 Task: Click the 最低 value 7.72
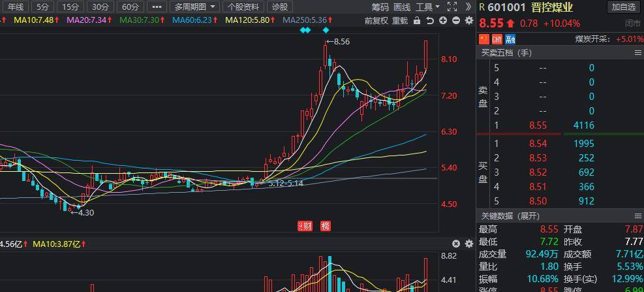(549, 242)
